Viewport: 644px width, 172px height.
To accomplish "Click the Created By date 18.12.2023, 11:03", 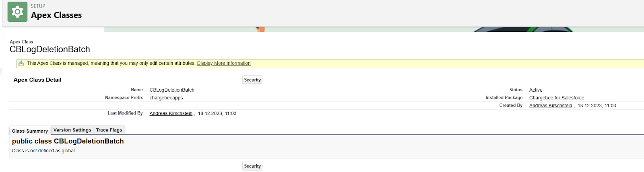I will click(x=597, y=106).
